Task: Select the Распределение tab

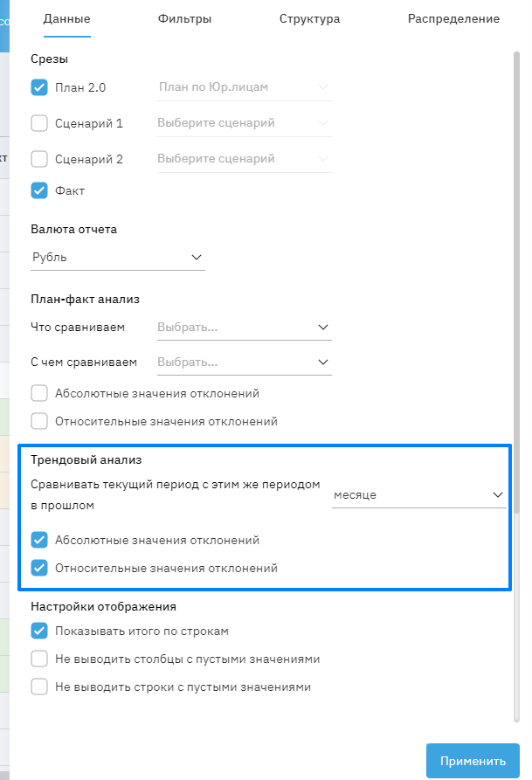Action: click(453, 18)
